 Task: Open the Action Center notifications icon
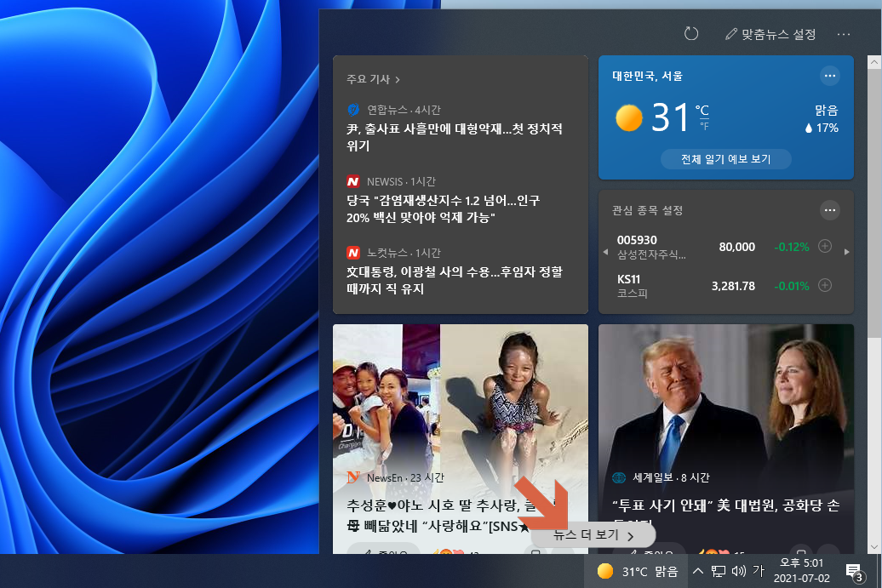[x=855, y=573]
